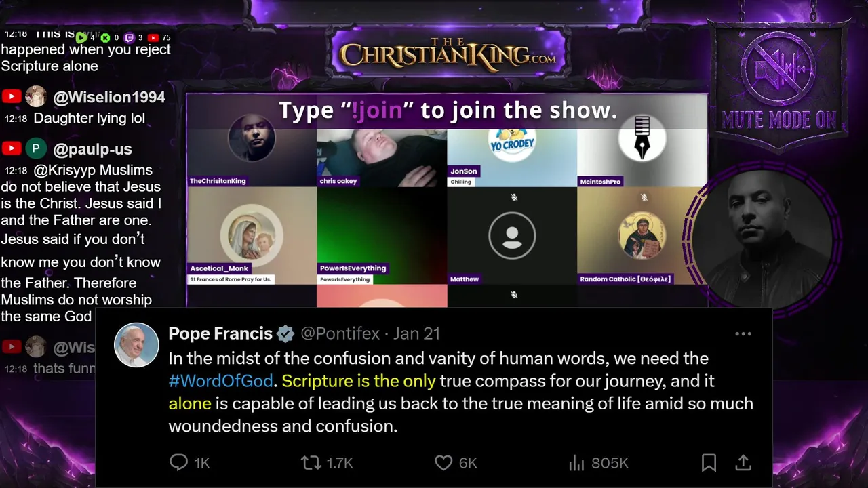This screenshot has width=868, height=488.
Task: Open the three-dot more menu on tweet
Action: click(743, 334)
